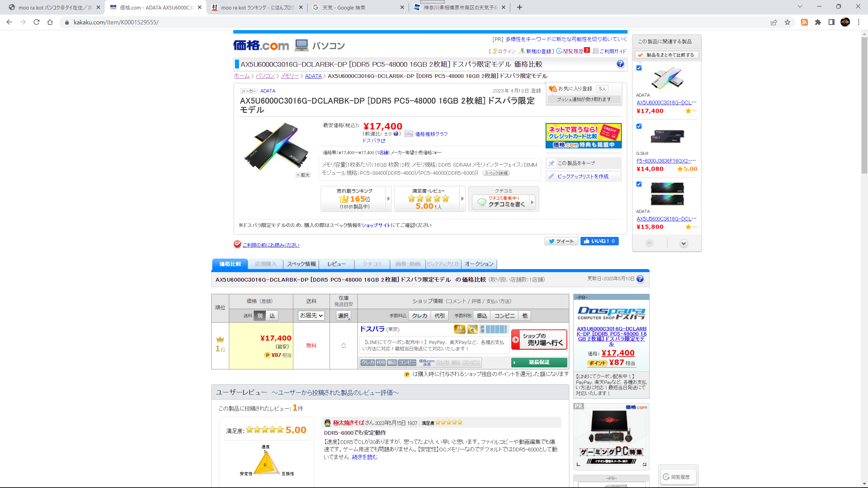The height and width of the screenshot is (488, 868).
Task: Click the 16 years shop badge icon
Action: pyautogui.click(x=459, y=329)
